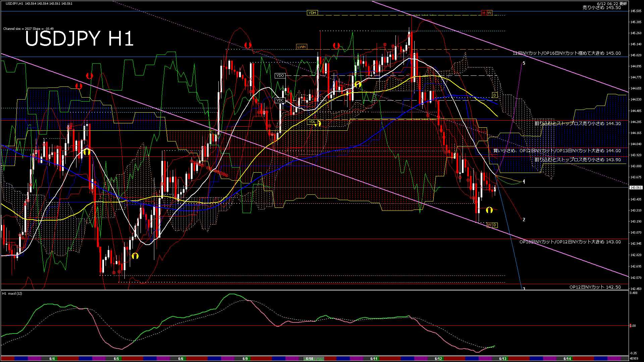Select the LWH level label
This screenshot has width=644, height=362.
coord(301,47)
